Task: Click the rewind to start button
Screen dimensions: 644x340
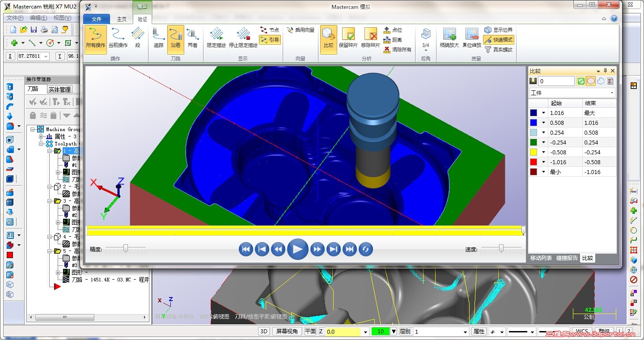Action: coord(246,249)
